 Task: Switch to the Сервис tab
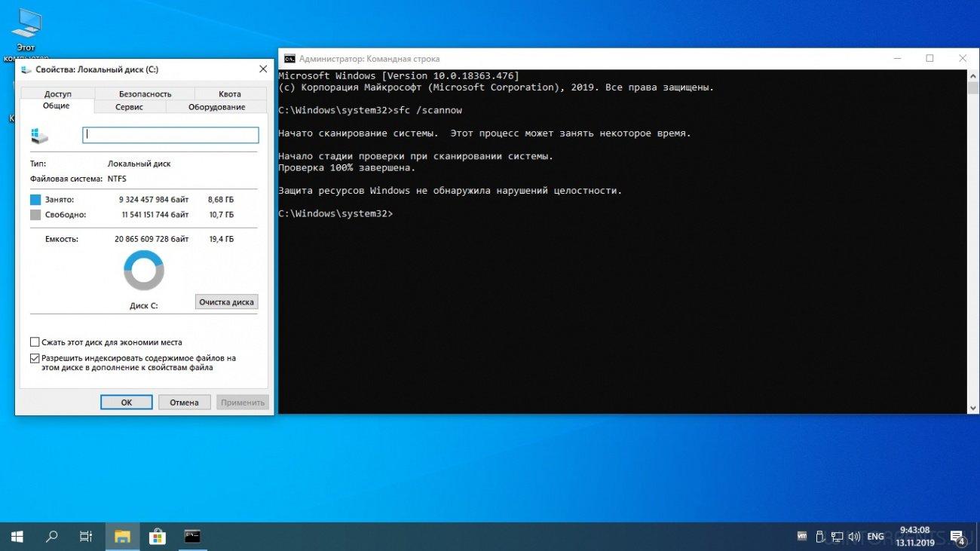tap(130, 107)
